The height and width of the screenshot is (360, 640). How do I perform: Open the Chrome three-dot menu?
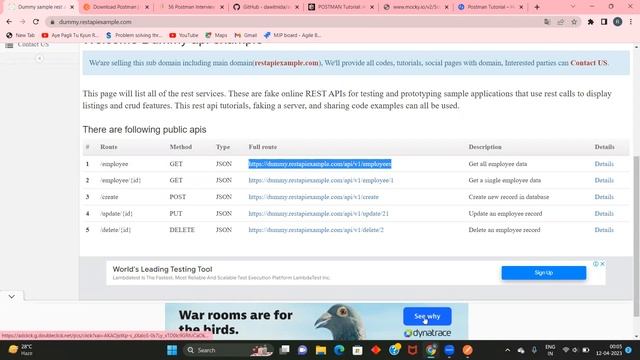tap(631, 22)
